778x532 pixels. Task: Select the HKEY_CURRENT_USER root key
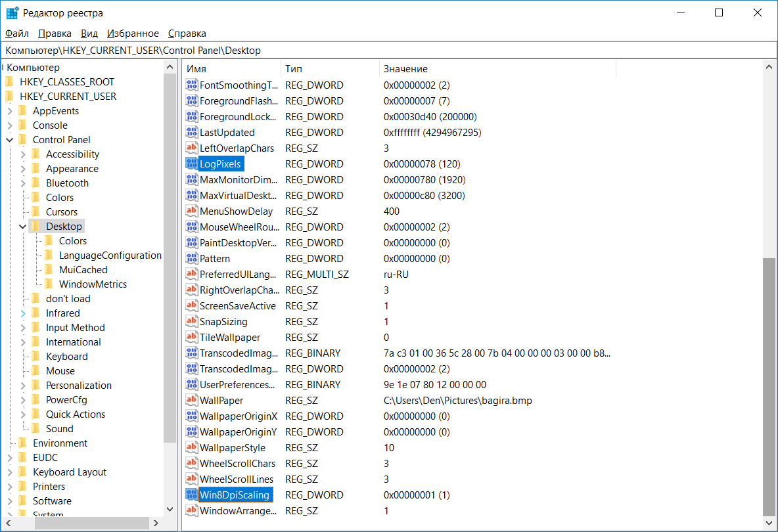click(x=68, y=96)
